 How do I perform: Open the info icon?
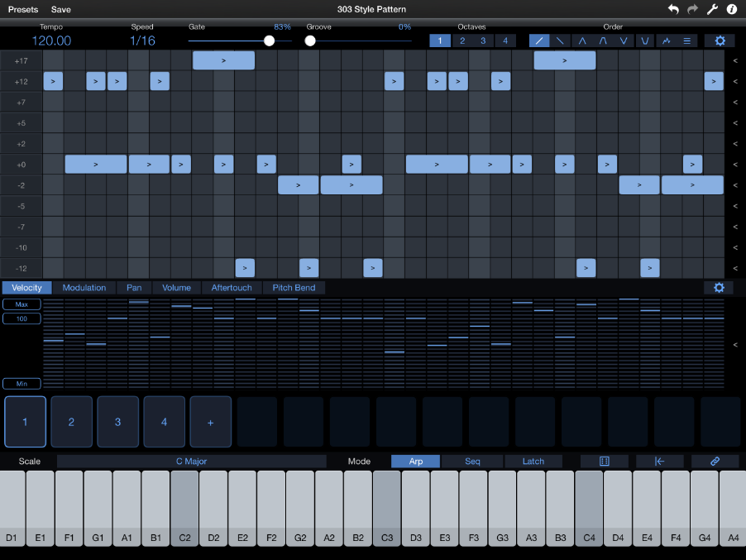click(732, 9)
